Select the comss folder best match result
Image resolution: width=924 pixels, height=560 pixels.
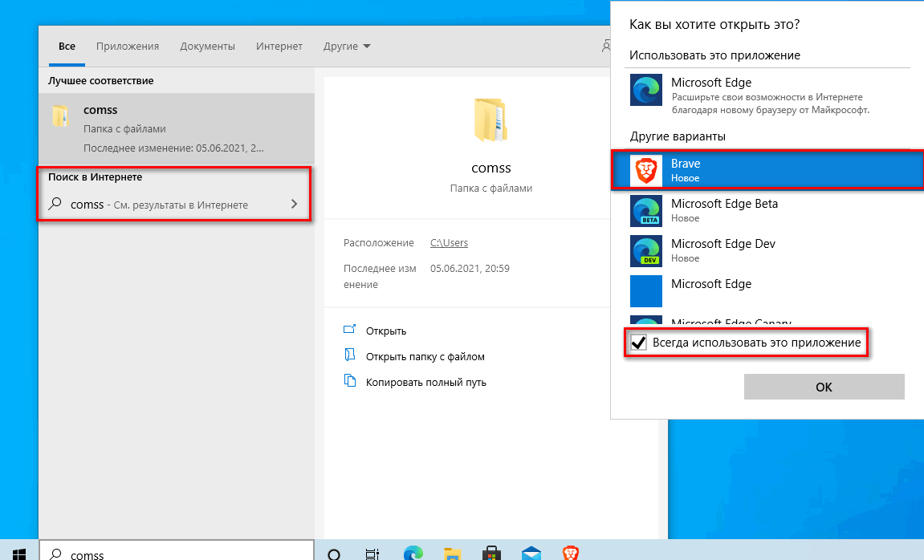pyautogui.click(x=176, y=128)
